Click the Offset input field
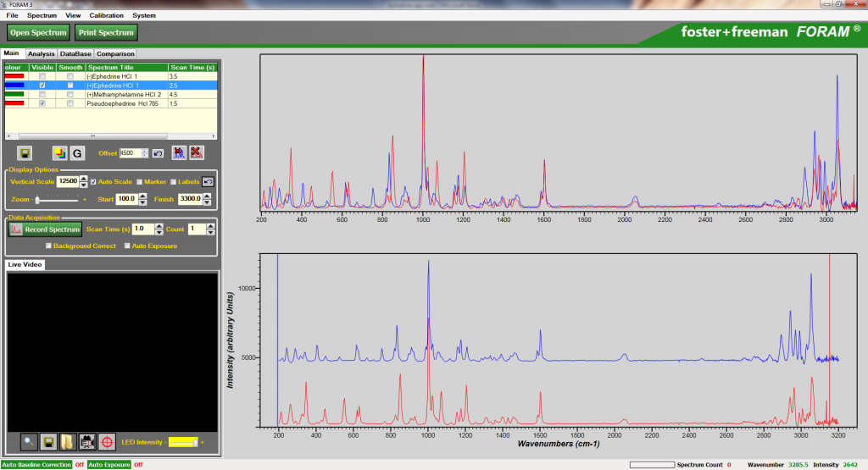Image resolution: width=868 pixels, height=470 pixels. (131, 153)
